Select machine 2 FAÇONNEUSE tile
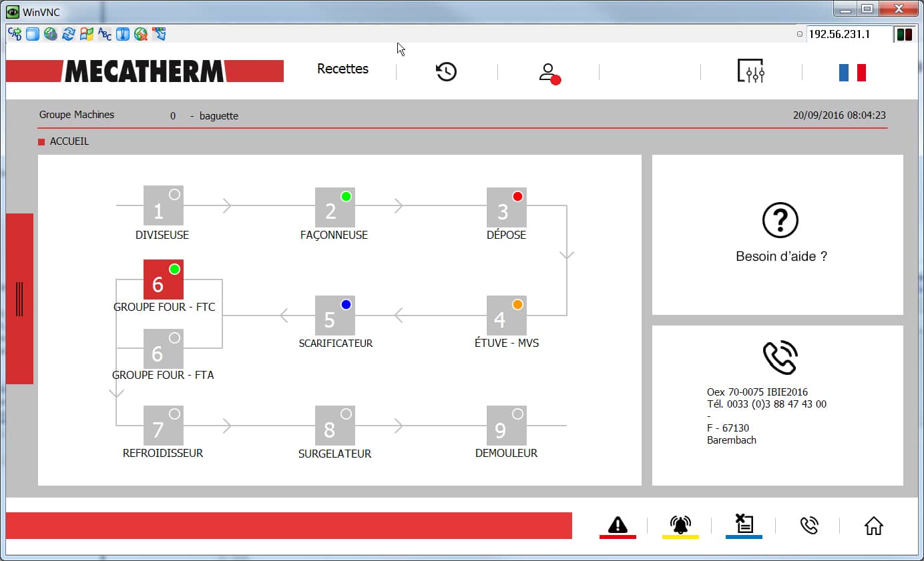The image size is (924, 561). pyautogui.click(x=335, y=207)
